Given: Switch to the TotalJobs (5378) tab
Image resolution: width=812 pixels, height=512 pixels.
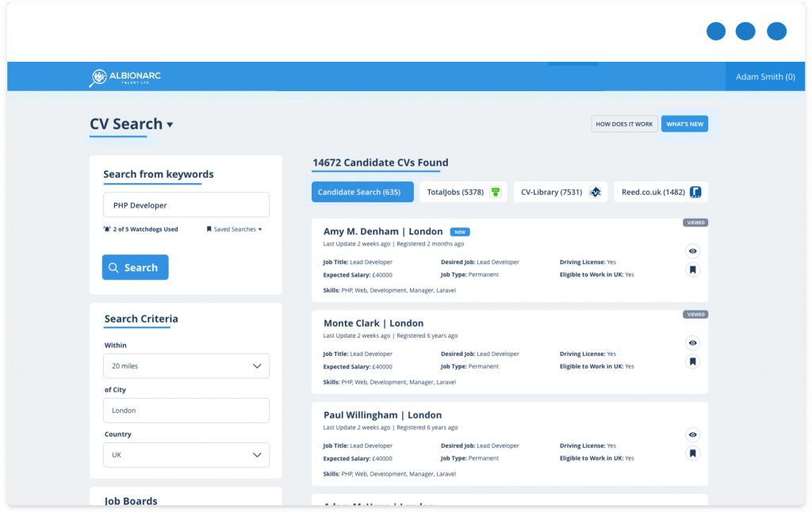Looking at the screenshot, I should [x=456, y=192].
